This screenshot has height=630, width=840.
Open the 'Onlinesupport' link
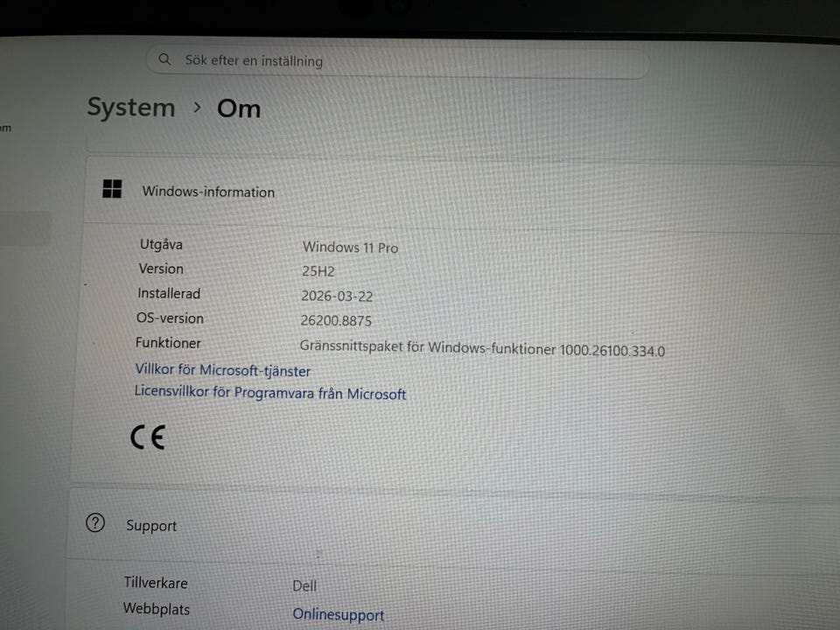[338, 614]
